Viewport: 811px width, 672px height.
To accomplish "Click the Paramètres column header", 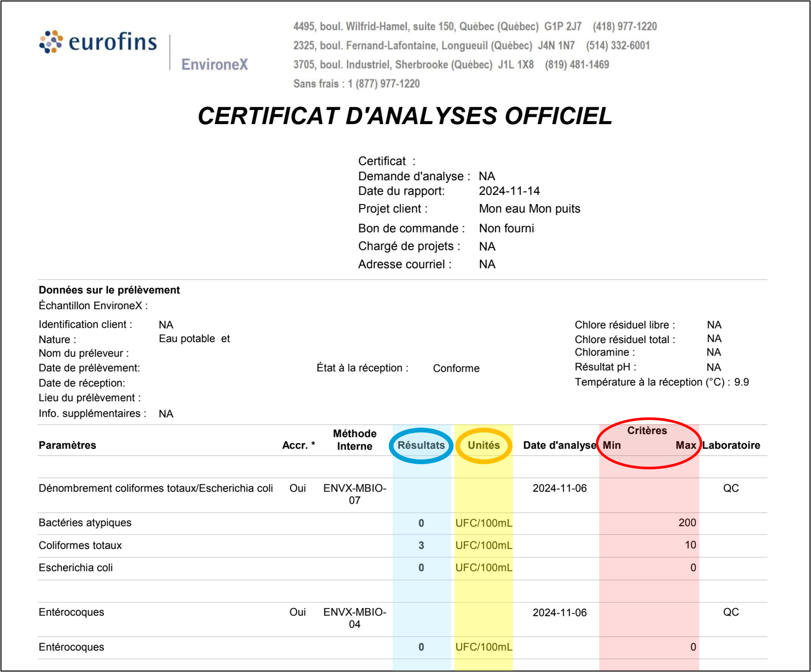I will point(67,445).
